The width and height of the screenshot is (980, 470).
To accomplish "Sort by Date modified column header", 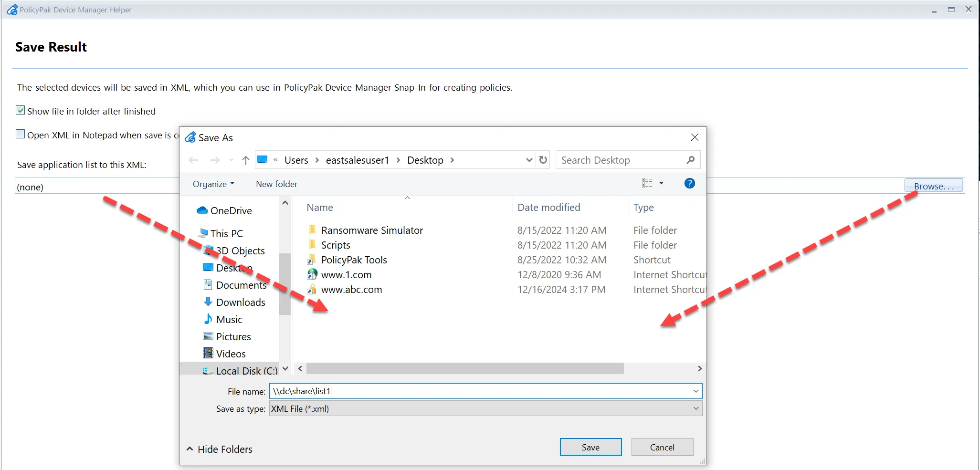I will coord(549,208).
